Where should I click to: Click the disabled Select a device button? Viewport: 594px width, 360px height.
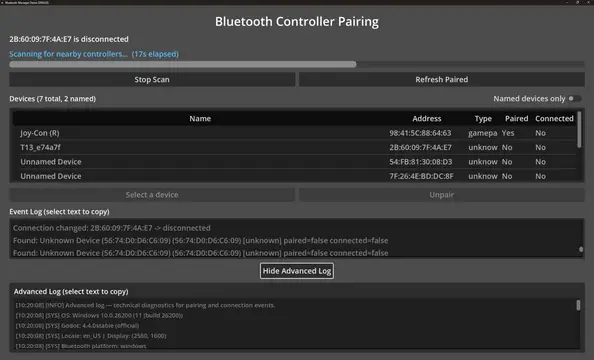(x=152, y=195)
